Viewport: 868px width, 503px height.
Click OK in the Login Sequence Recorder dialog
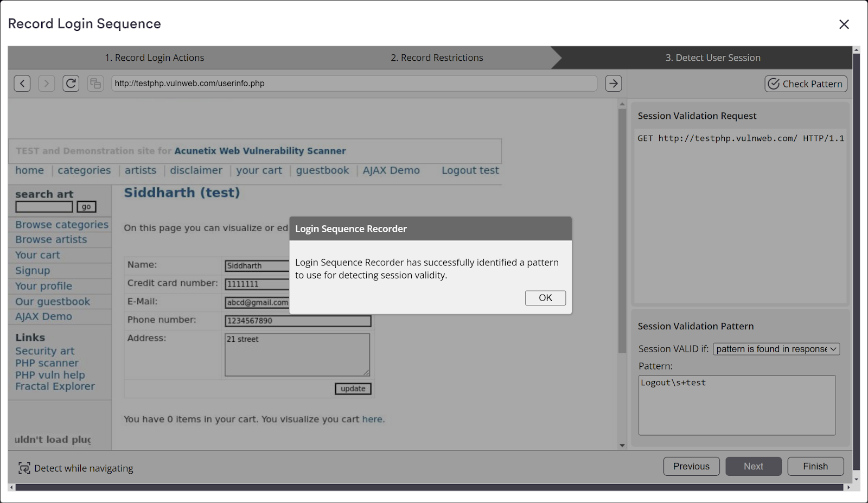pos(545,297)
